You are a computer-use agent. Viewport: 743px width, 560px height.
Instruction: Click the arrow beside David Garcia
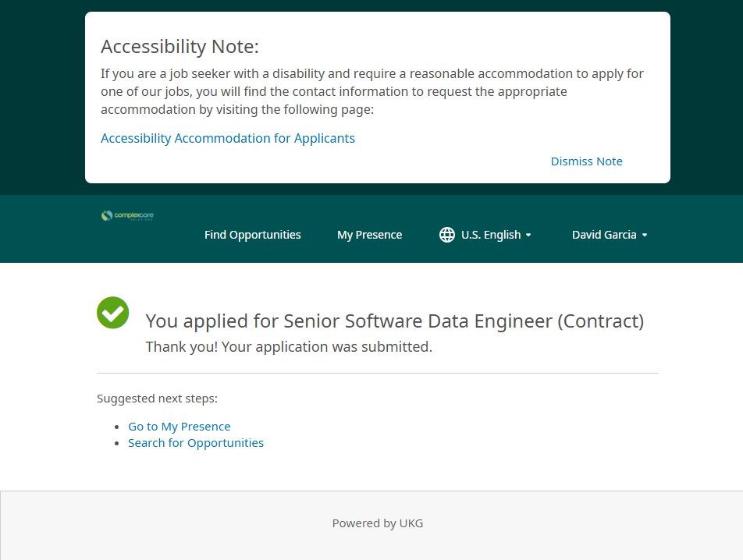[645, 236]
